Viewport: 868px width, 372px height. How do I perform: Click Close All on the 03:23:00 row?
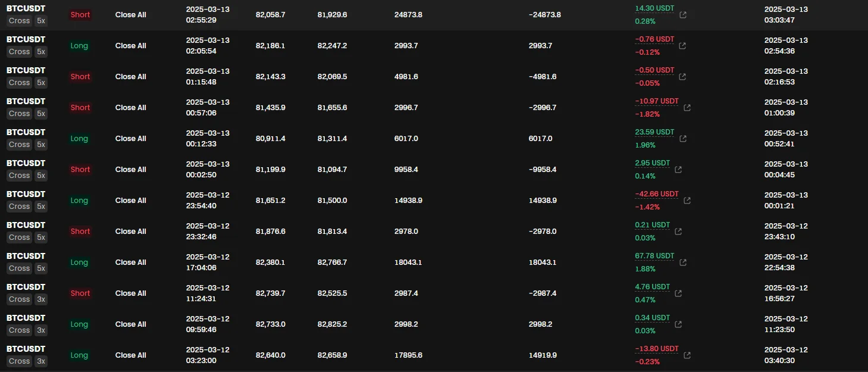tap(130, 355)
